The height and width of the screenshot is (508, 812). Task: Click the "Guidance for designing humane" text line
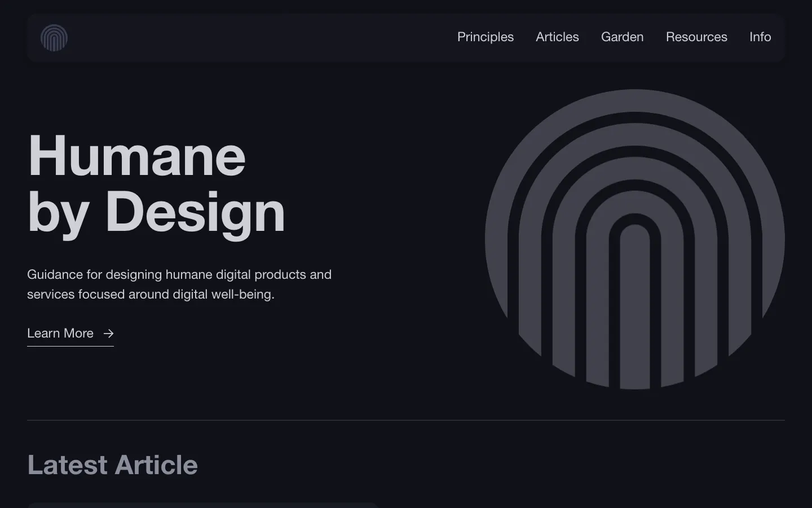pos(179,275)
